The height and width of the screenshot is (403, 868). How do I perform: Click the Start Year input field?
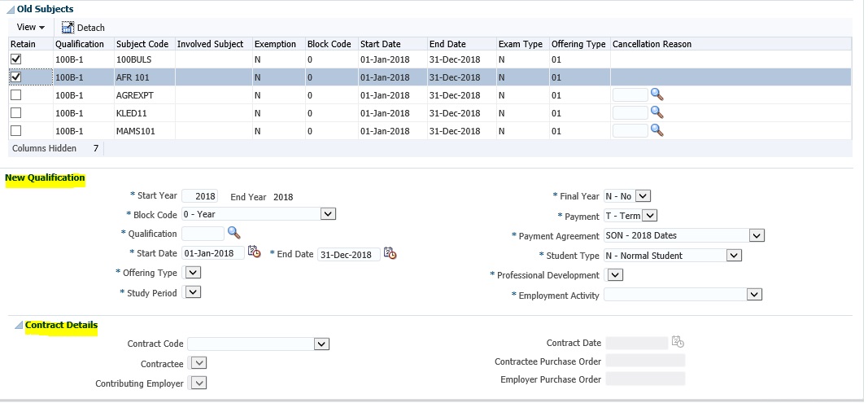(199, 196)
